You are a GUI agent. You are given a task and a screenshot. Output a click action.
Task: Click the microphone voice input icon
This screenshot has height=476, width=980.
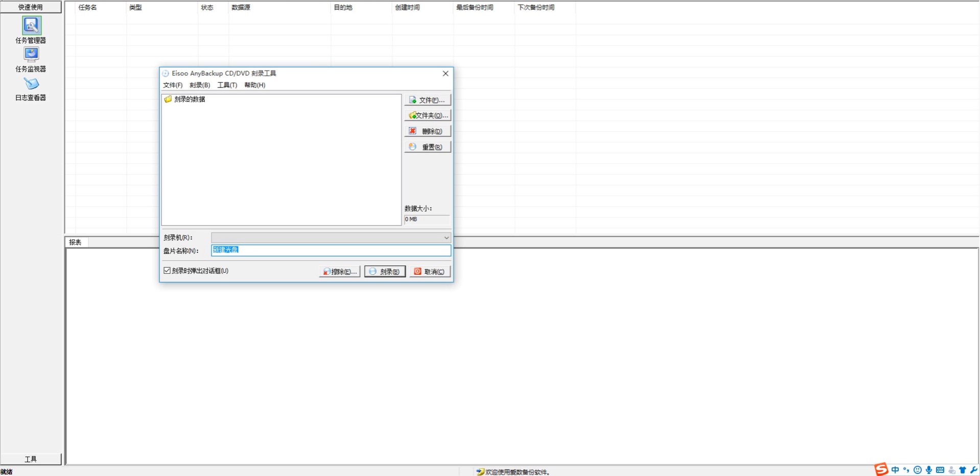[x=929, y=470]
